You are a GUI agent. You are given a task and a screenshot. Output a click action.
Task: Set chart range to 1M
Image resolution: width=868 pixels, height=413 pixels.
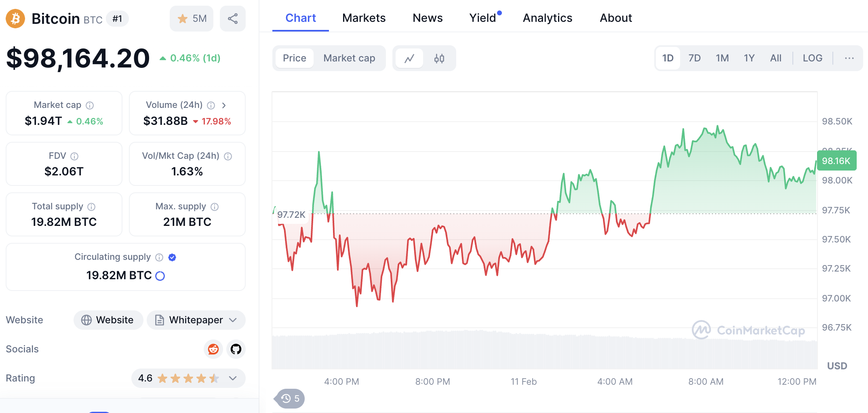[x=722, y=58]
